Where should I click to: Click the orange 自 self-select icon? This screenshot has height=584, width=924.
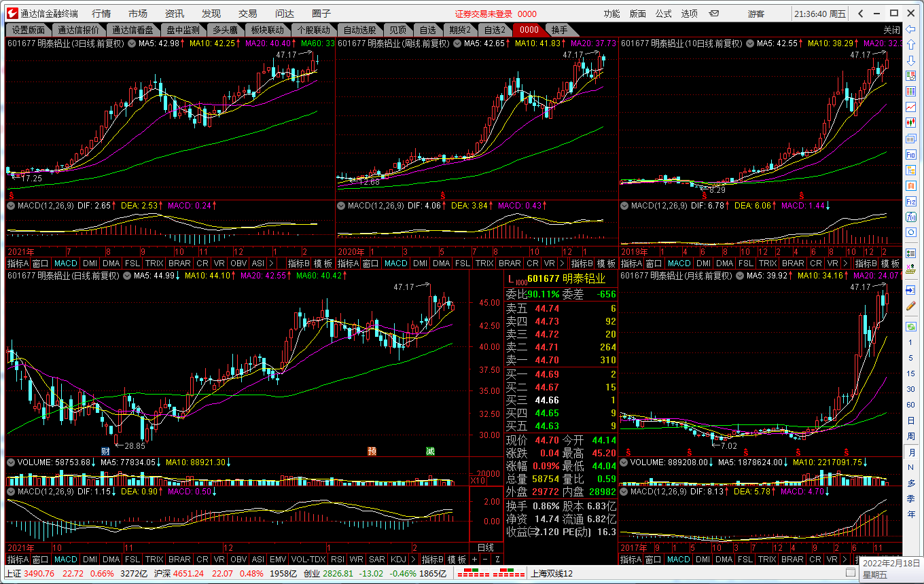911,185
